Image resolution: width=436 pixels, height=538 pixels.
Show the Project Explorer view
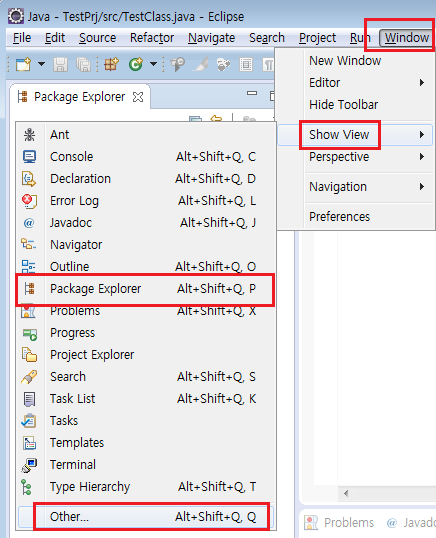tap(146, 355)
